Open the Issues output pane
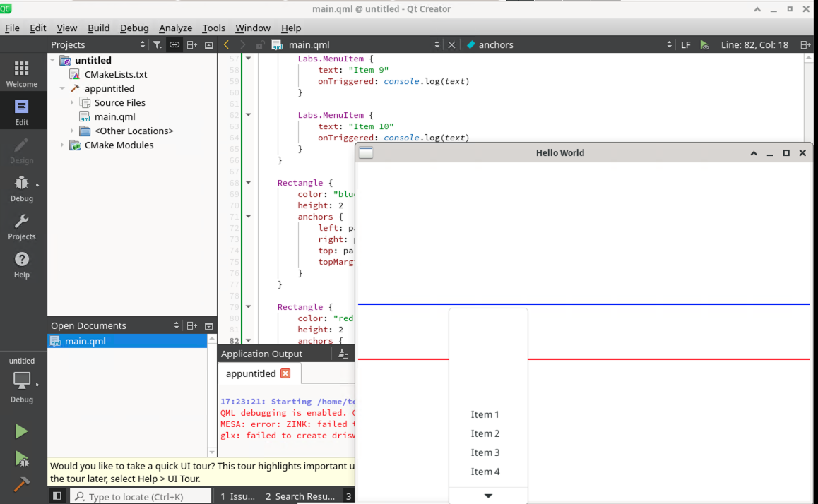The image size is (818, 504). click(238, 496)
